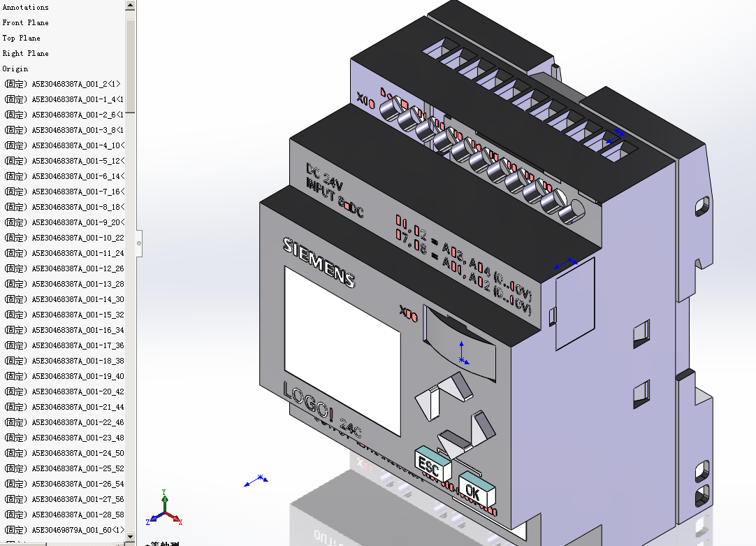Select the Origin tree item

[15, 69]
